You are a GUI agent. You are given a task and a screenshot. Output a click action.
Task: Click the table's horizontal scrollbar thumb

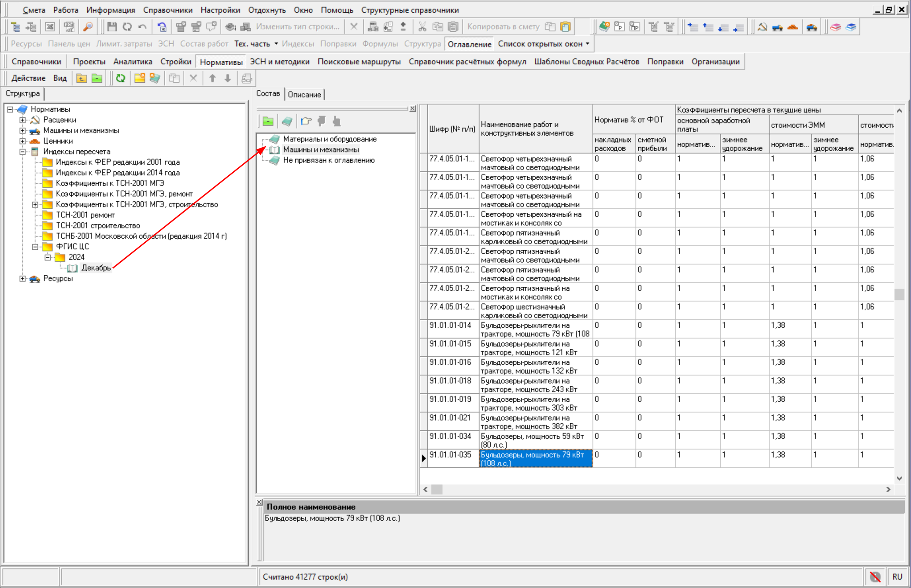[437, 489]
